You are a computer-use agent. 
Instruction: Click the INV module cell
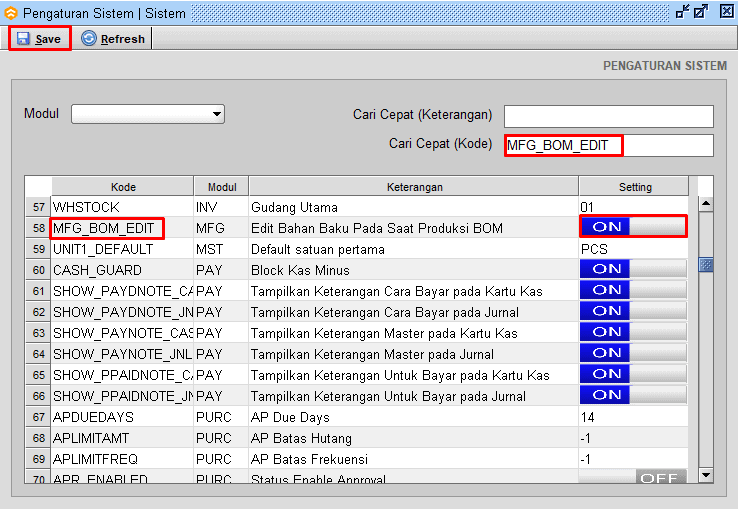pyautogui.click(x=221, y=207)
